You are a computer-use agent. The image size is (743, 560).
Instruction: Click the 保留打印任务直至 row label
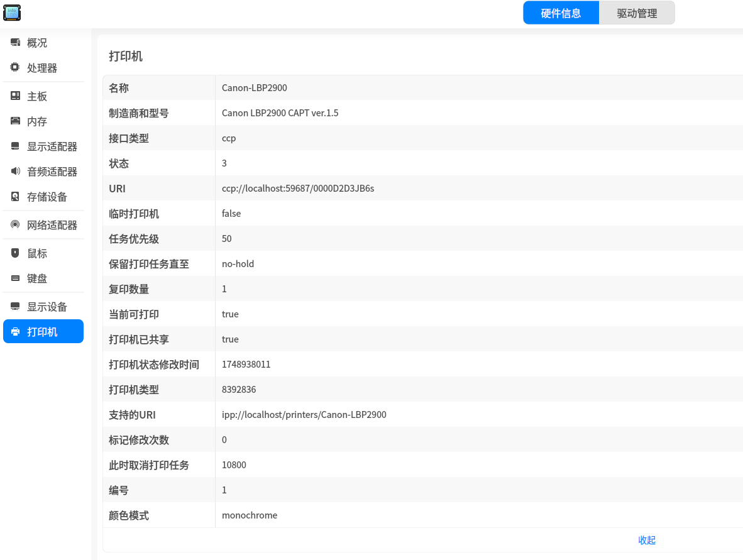point(149,264)
